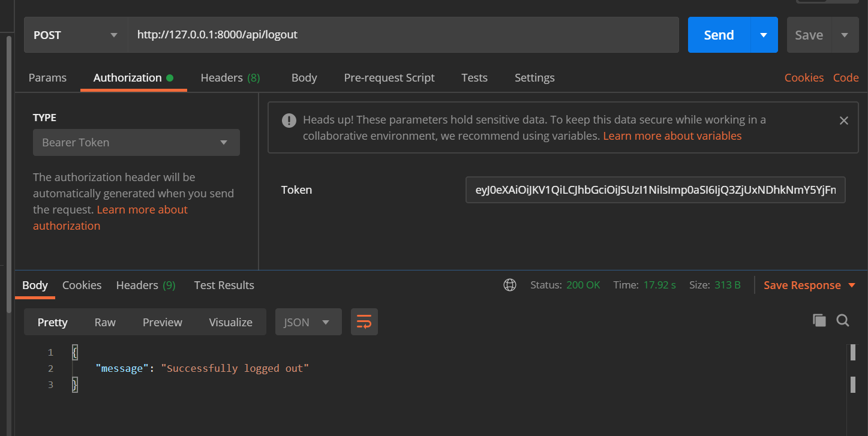Viewport: 868px width, 436px height.
Task: Open the Bearer Token type dropdown
Action: click(136, 142)
